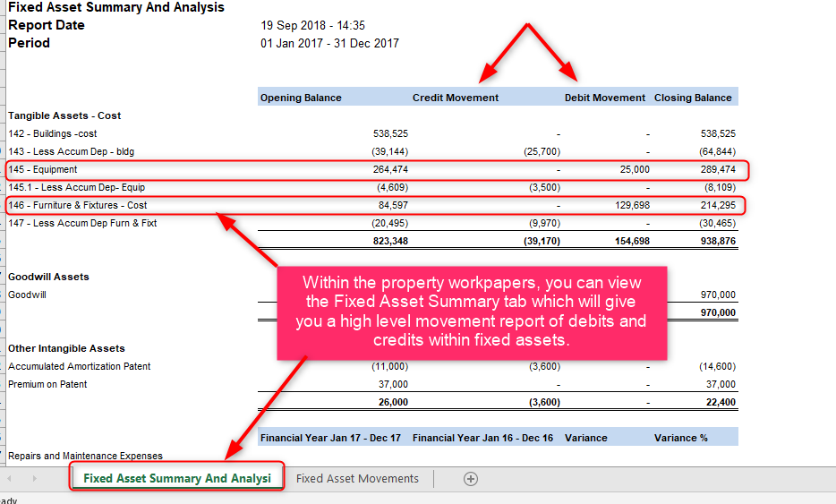Select the Closing Balance column header

click(x=693, y=98)
